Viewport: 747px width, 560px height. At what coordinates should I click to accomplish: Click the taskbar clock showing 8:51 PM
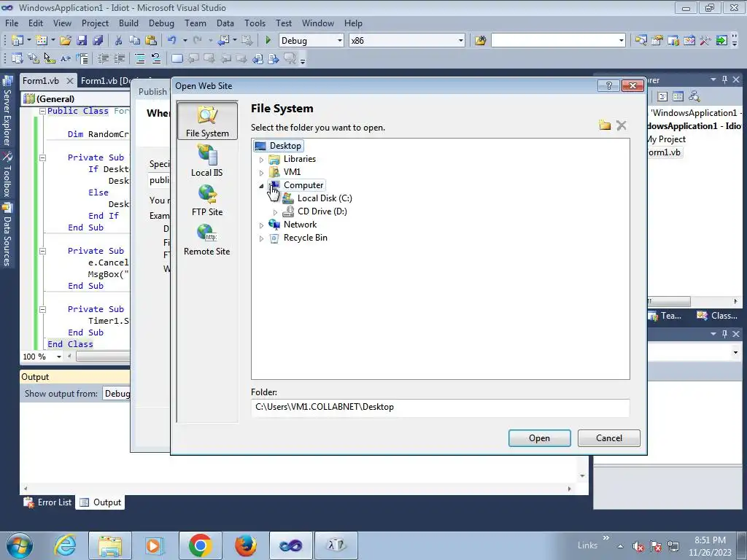(710, 546)
